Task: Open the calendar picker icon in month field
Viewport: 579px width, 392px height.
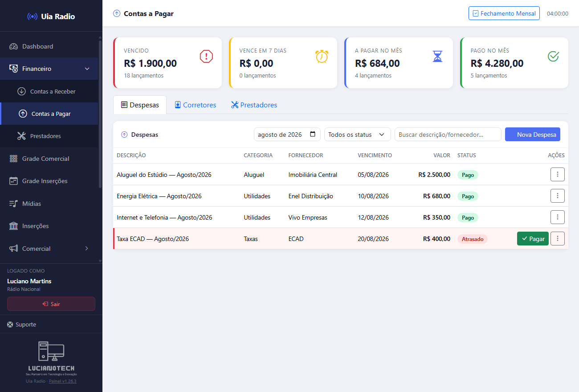Action: tap(313, 134)
